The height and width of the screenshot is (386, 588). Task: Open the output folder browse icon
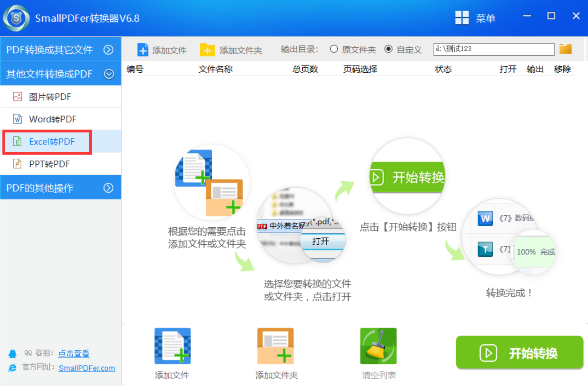tap(565, 49)
